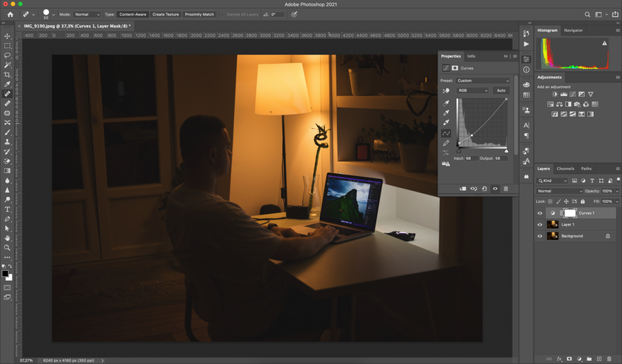The image size is (622, 364).
Task: Select Content-Aware type button
Action: [133, 14]
